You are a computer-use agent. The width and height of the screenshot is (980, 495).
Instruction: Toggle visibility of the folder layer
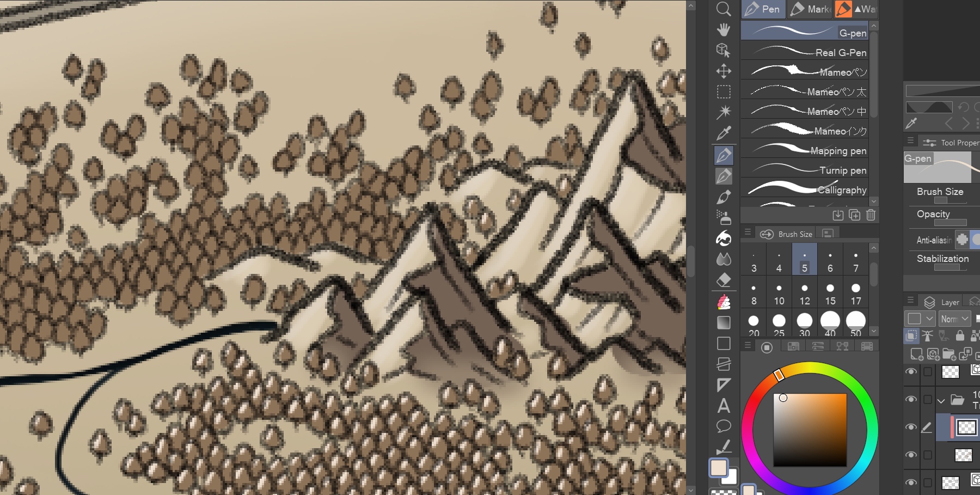coord(911,400)
